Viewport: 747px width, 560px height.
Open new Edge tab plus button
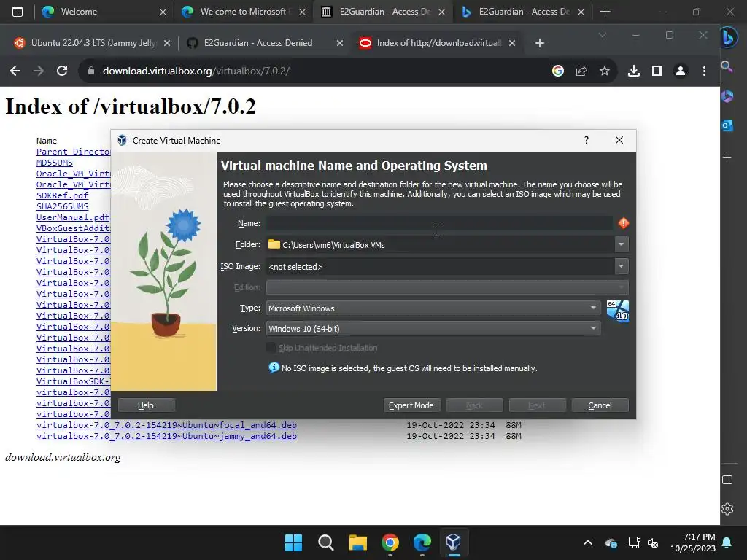click(x=605, y=12)
